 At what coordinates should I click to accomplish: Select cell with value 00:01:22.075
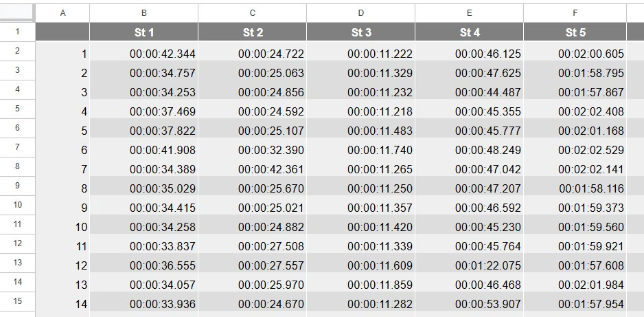pos(487,265)
